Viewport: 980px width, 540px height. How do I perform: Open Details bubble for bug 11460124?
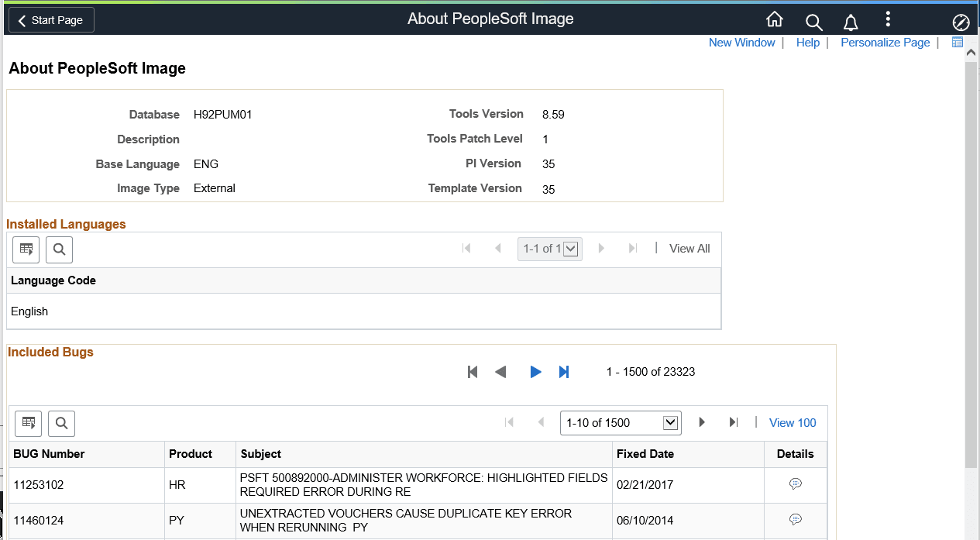click(x=796, y=519)
